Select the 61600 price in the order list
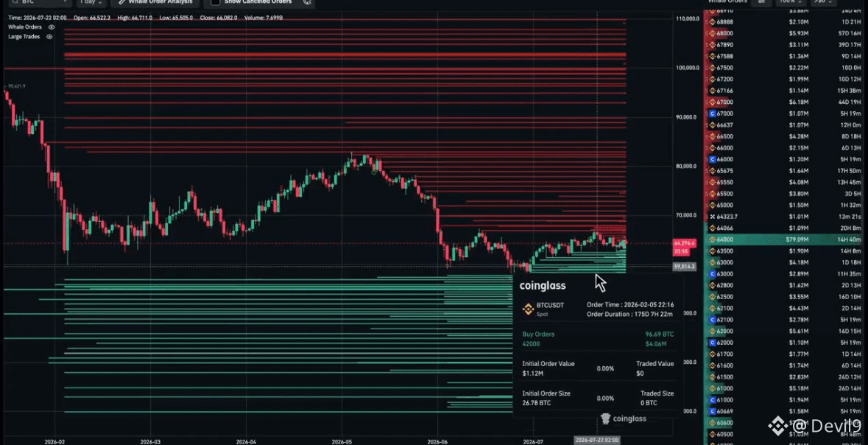Viewport: 868px width, 445px height. click(724, 365)
